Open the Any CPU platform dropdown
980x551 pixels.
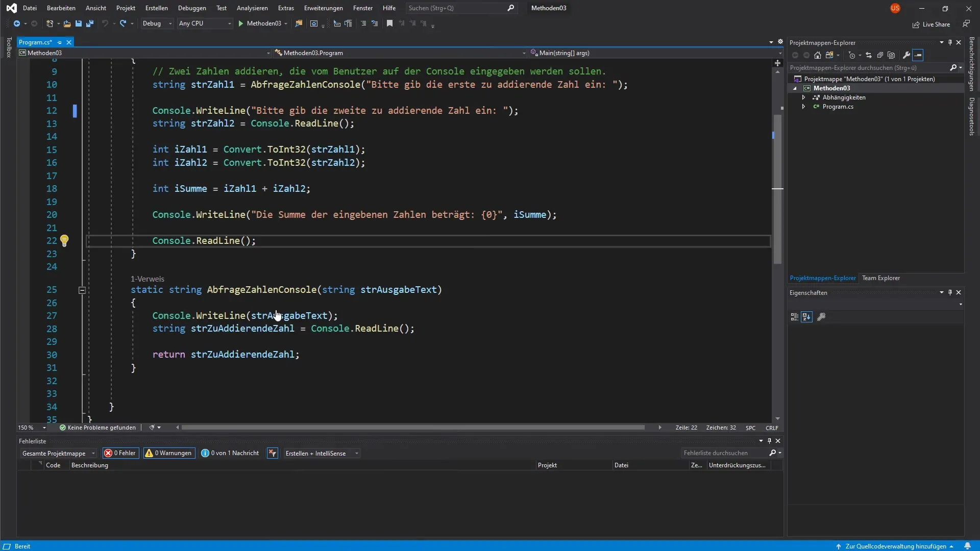205,23
